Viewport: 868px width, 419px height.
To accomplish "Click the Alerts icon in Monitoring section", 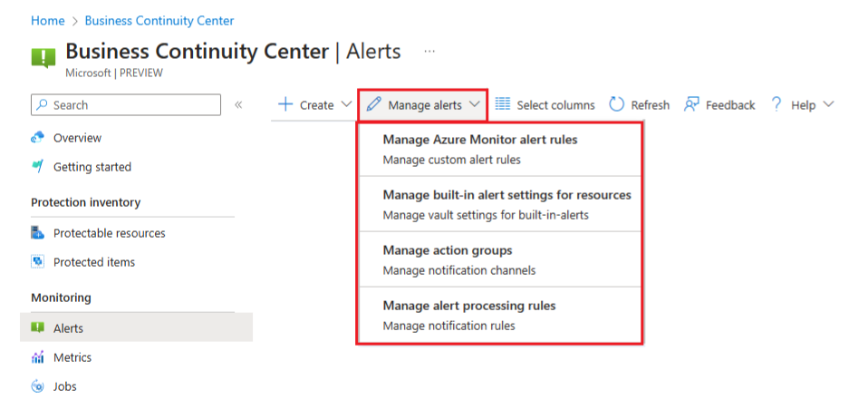I will click(38, 328).
